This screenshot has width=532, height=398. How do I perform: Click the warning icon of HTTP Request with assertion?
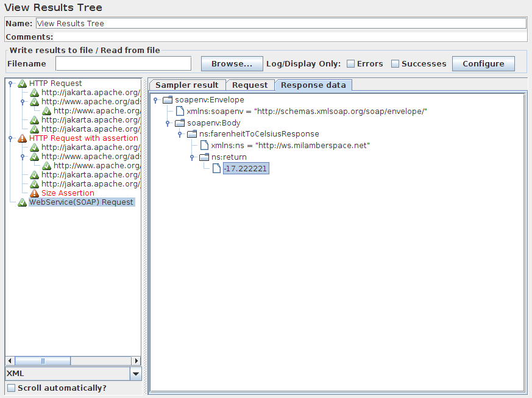(23, 138)
